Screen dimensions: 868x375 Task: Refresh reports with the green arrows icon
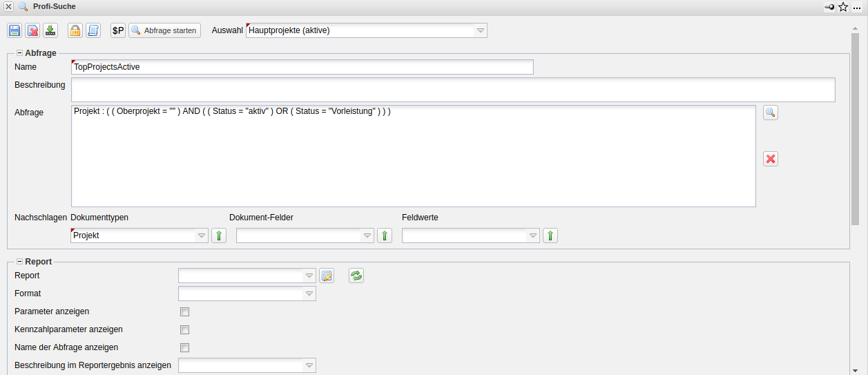356,276
